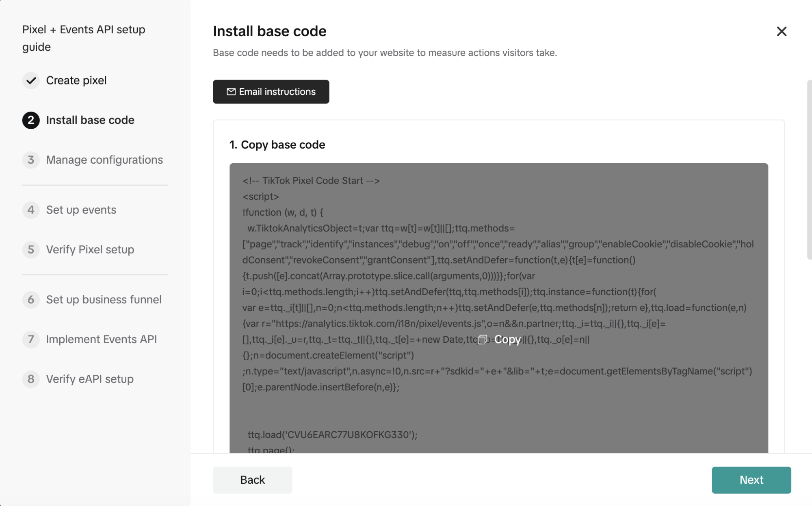Click the step 3 number badge
The image size is (812, 506).
click(31, 160)
